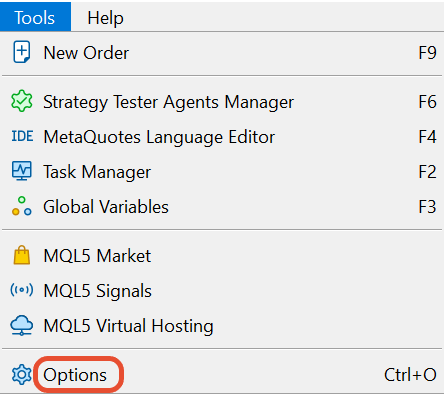This screenshot has height=394, width=444.
Task: Click the circled Options menu label
Action: tap(75, 375)
